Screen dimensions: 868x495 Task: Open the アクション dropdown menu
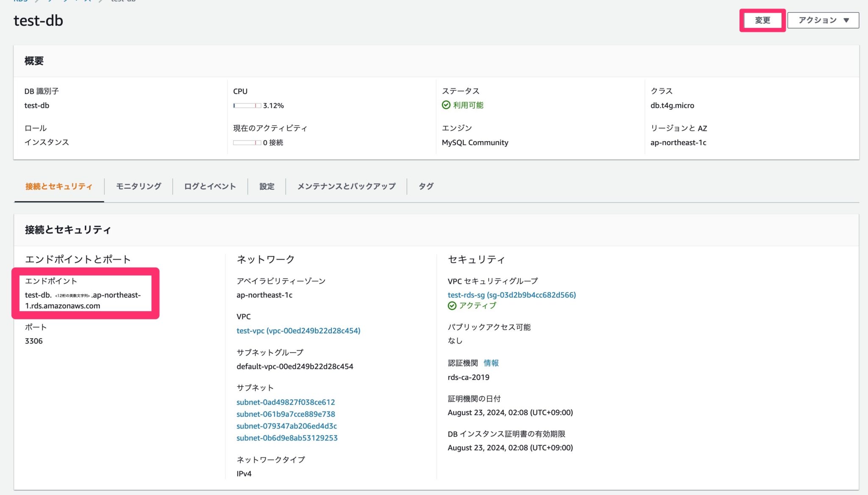coord(823,20)
